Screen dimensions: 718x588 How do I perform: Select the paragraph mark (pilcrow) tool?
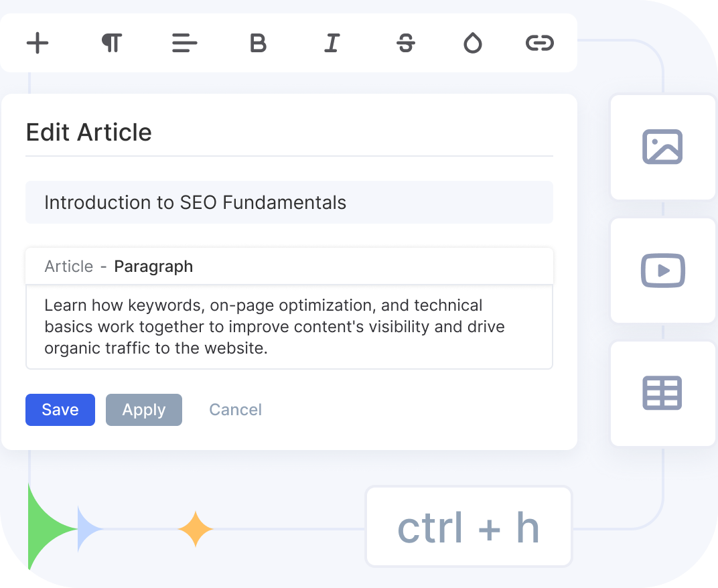coord(111,44)
